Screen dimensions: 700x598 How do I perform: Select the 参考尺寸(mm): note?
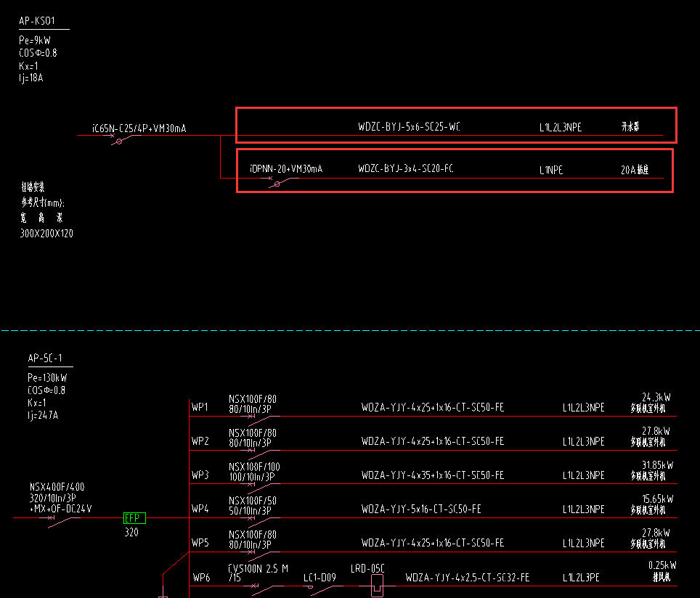click(43, 202)
